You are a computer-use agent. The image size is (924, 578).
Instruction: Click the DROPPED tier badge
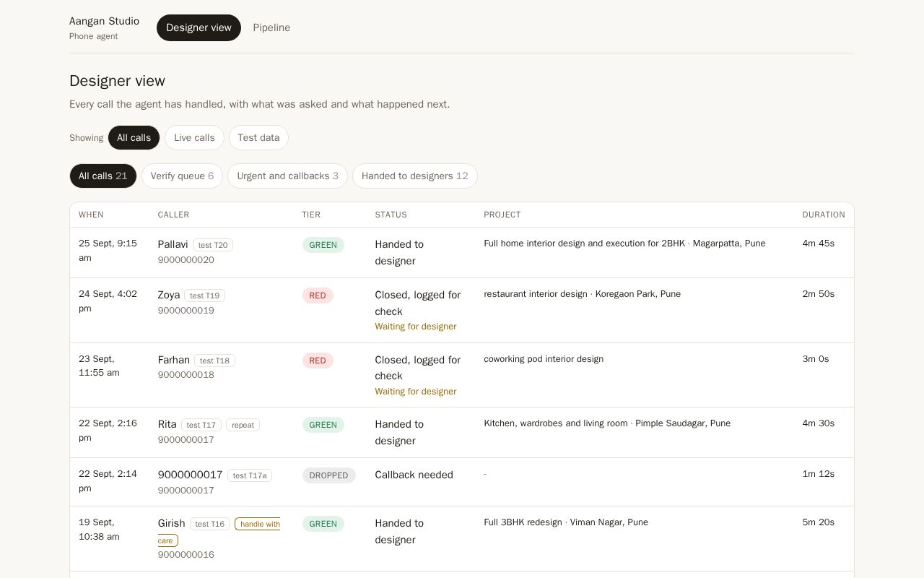pyautogui.click(x=329, y=475)
